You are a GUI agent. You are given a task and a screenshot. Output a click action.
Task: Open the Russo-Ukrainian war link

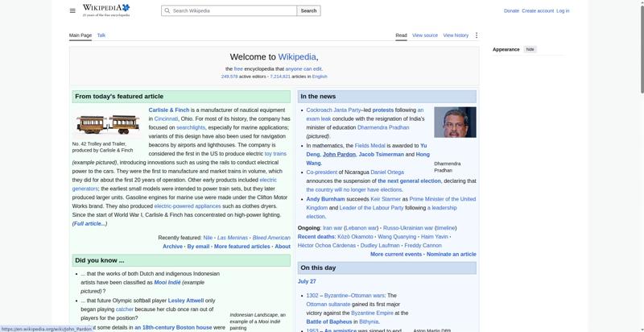point(408,228)
